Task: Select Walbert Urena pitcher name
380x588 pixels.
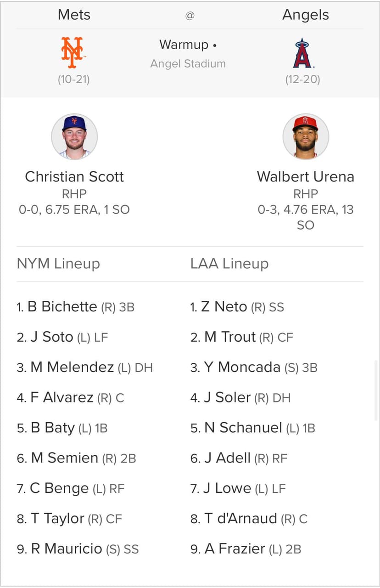Action: coord(306,177)
